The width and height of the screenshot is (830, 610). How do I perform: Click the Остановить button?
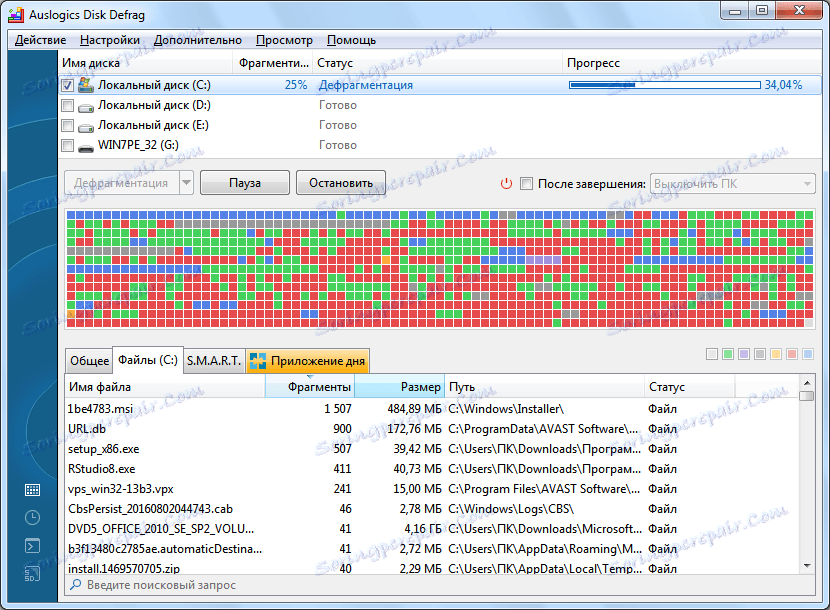(x=341, y=183)
